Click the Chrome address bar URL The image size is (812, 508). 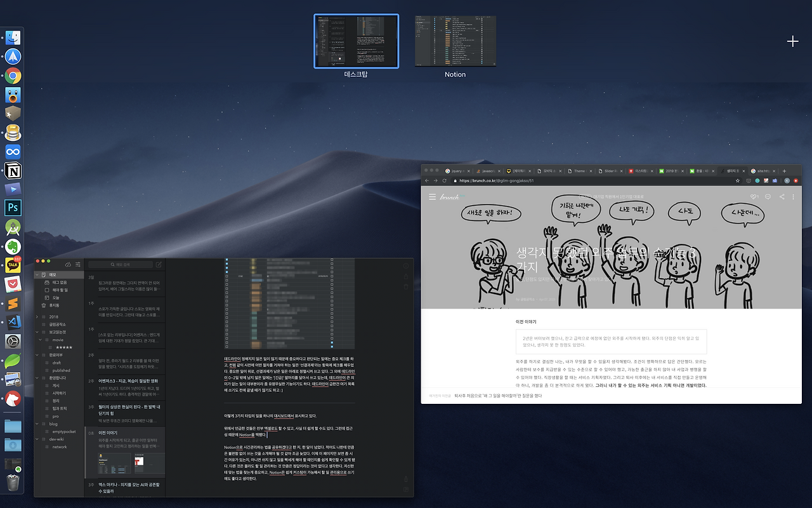496,180
